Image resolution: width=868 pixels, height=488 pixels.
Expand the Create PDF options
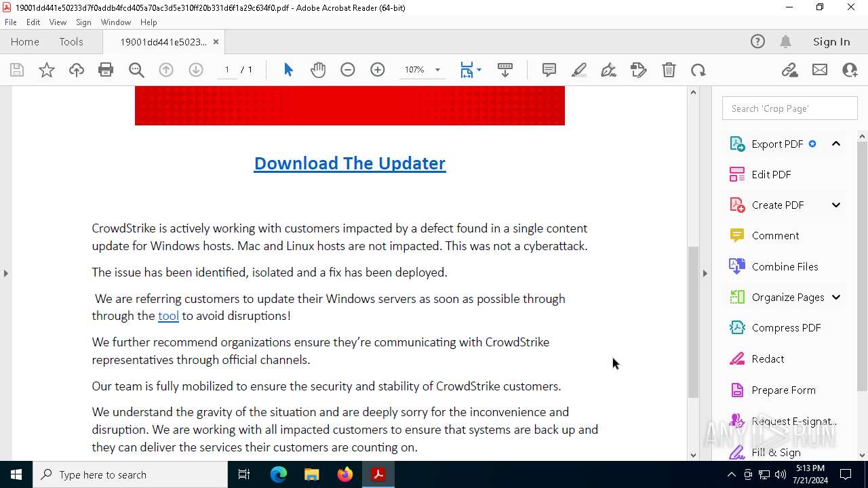[x=836, y=205]
